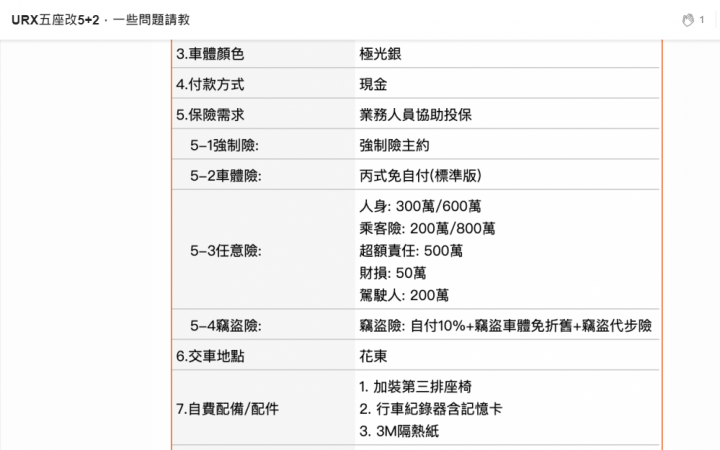Click the 人身: 300萬/600萬 line
This screenshot has width=720, height=450.
tap(420, 206)
